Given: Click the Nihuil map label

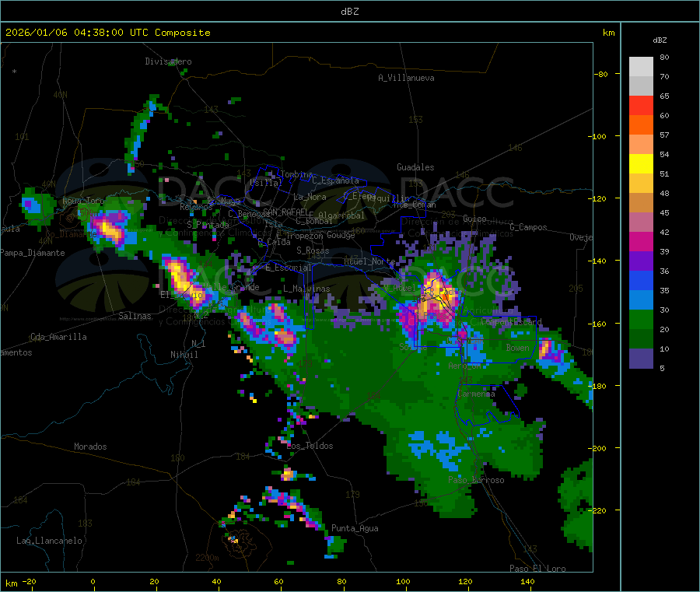Looking at the screenshot, I should coord(184,355).
